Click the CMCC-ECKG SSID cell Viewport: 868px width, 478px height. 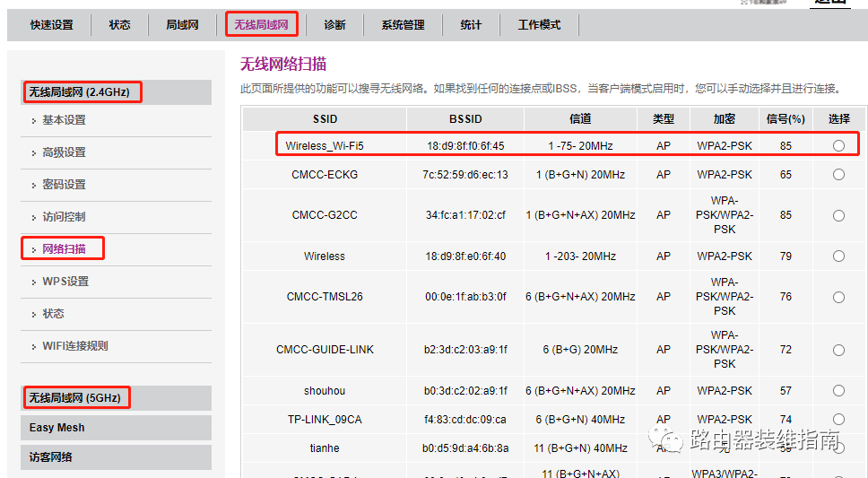coord(325,175)
